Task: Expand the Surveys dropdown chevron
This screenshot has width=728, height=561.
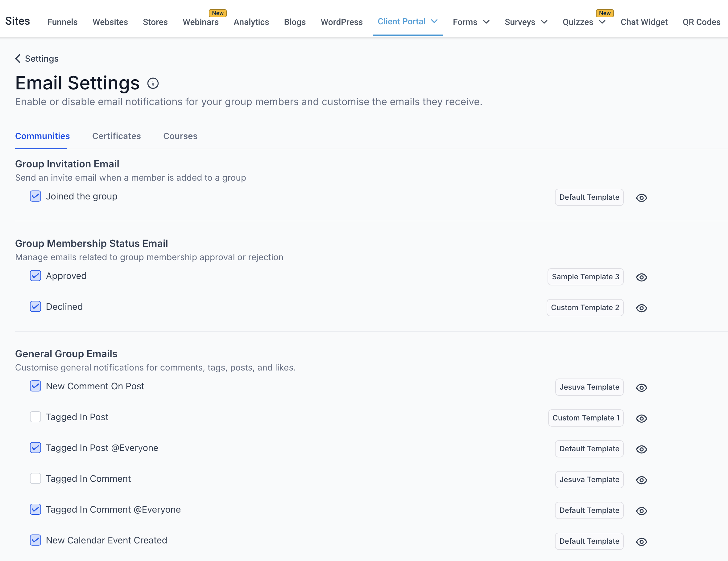Action: pos(544,22)
